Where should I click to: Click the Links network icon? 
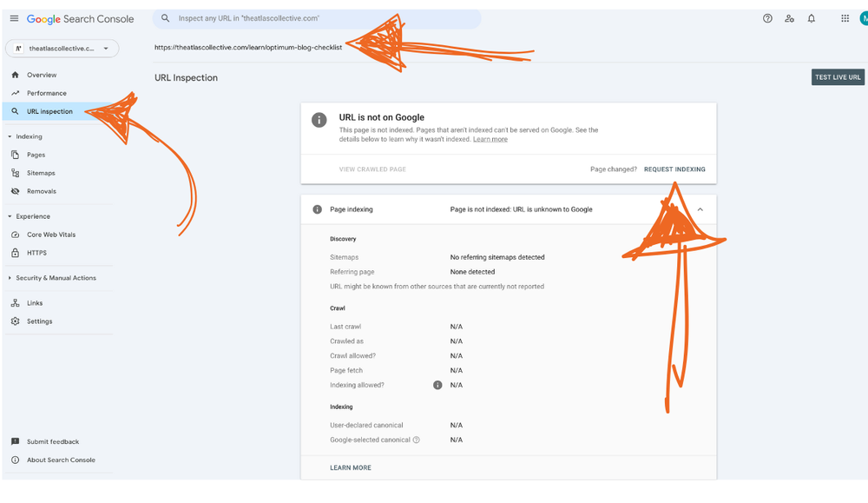click(x=15, y=303)
